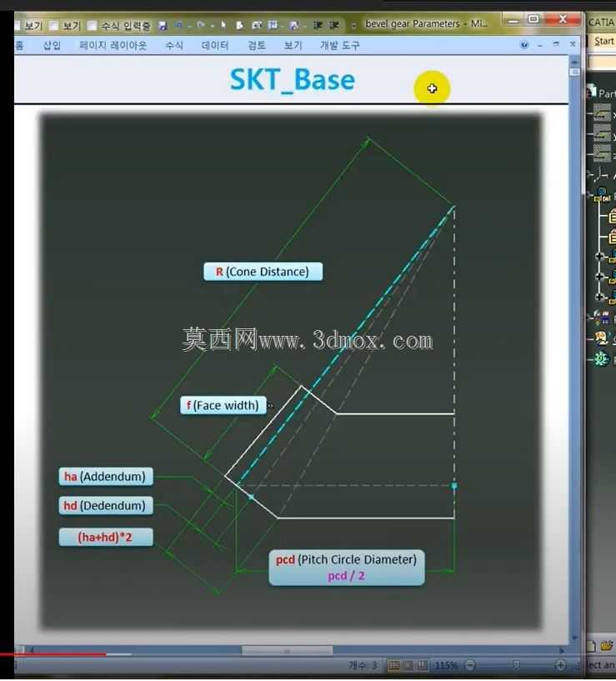Open the Undo history dropdown arrow
The height and width of the screenshot is (681, 616).
tap(189, 26)
